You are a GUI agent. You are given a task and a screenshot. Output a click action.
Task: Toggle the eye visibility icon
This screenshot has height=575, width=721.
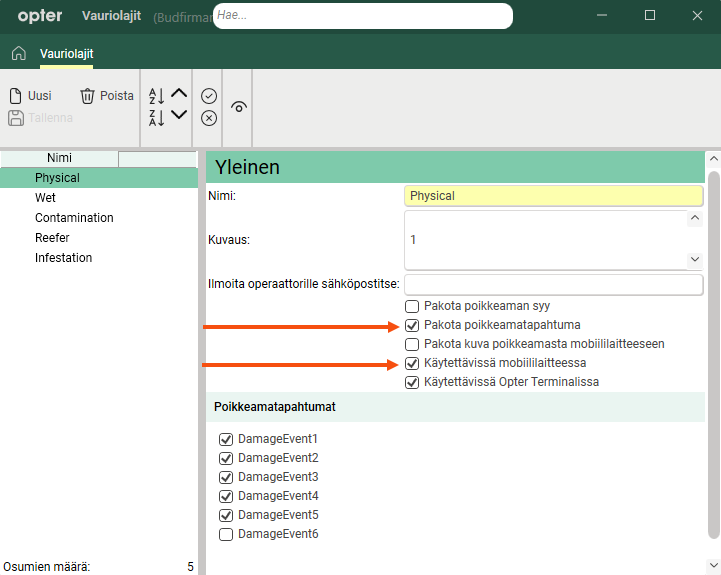click(x=239, y=107)
